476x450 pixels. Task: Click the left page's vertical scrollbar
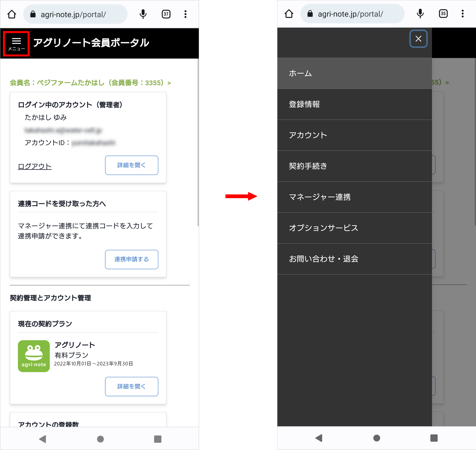pyautogui.click(x=198, y=142)
